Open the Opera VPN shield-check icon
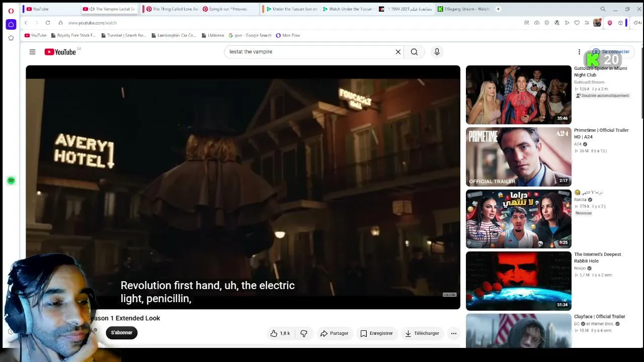 [547, 23]
